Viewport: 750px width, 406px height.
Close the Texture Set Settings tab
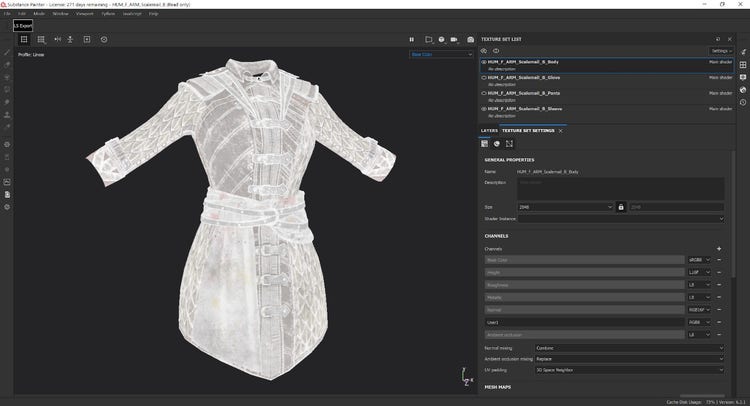pyautogui.click(x=561, y=131)
